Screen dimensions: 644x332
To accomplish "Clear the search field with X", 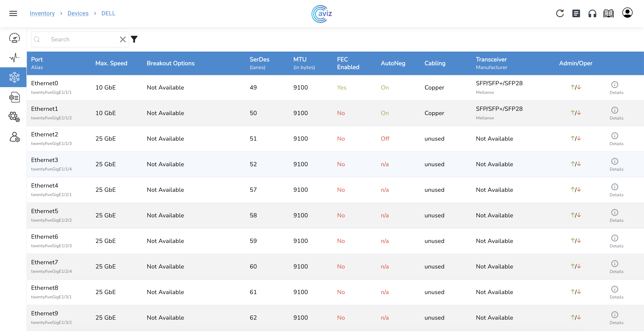I will pos(122,39).
